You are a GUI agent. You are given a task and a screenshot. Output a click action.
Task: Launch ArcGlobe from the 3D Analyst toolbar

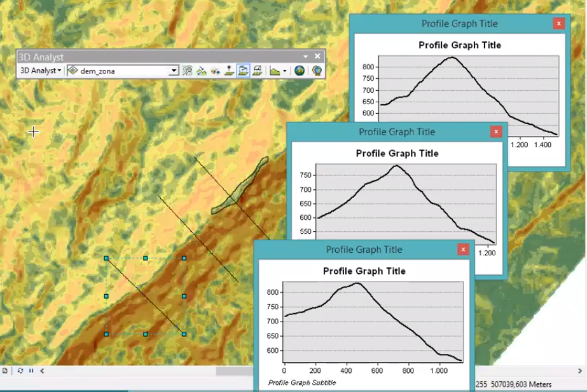coord(316,71)
